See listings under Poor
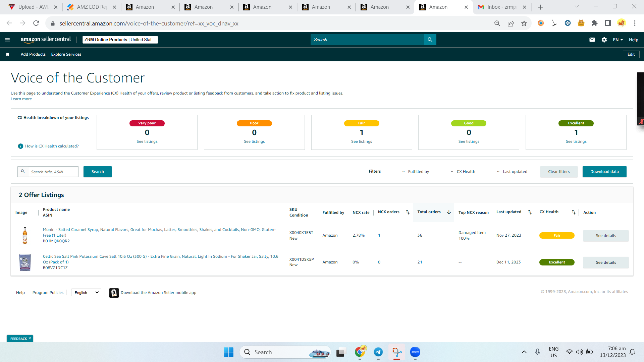This screenshot has width=644, height=362. point(254,141)
